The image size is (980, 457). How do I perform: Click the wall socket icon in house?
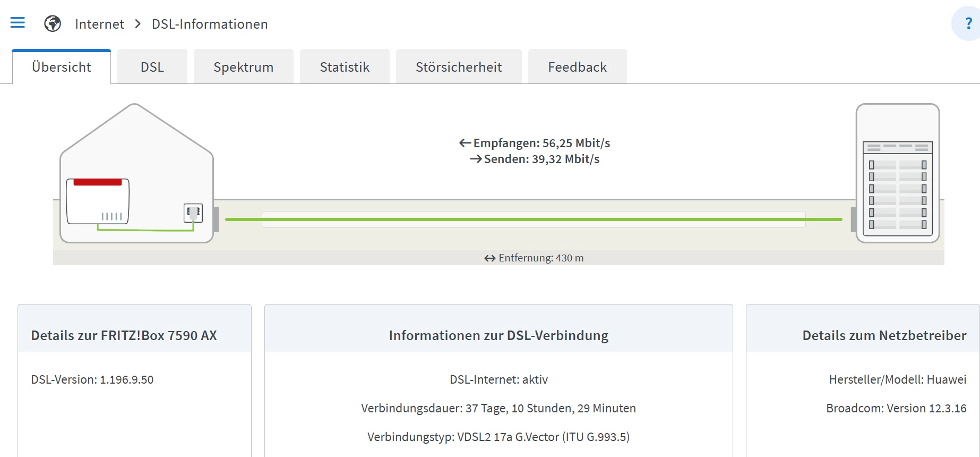pyautogui.click(x=193, y=213)
